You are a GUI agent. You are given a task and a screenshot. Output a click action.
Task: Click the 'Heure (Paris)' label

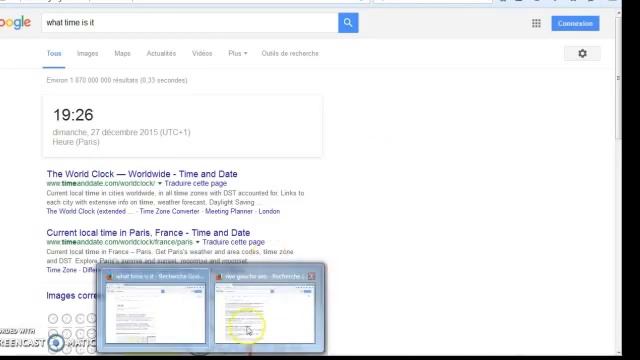(x=76, y=142)
